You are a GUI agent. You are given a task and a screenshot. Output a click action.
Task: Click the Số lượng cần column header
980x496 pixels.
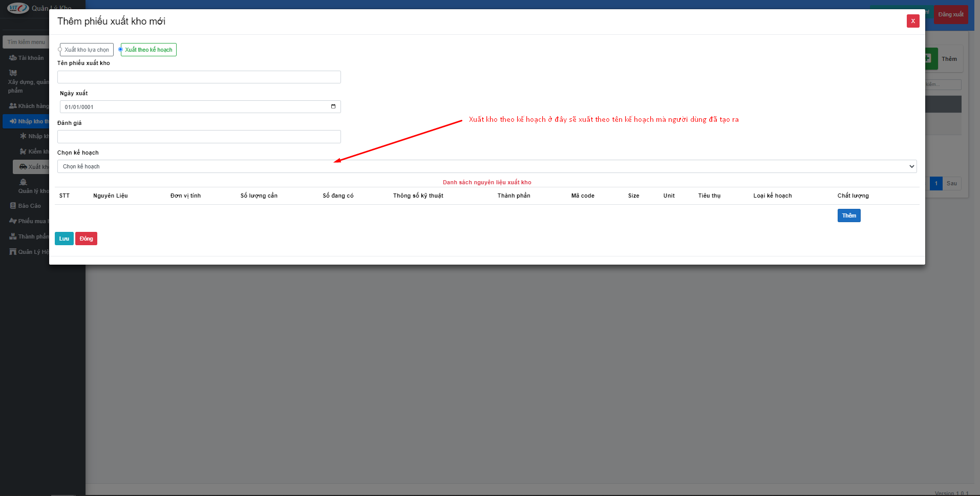tap(259, 196)
